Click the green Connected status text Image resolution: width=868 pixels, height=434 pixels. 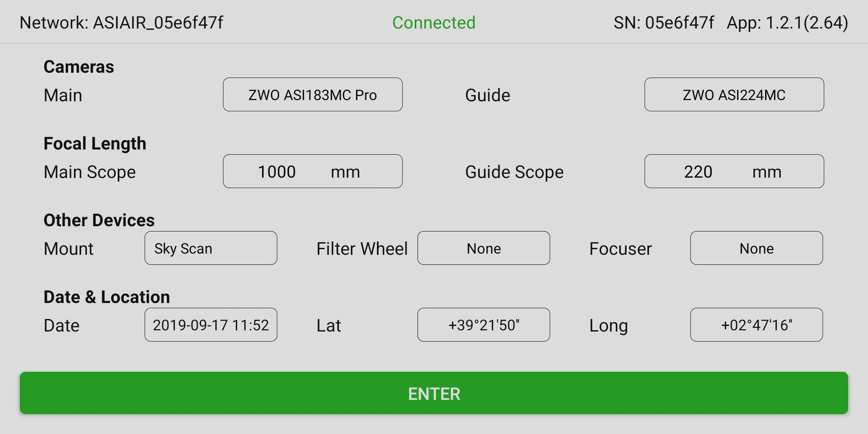434,23
